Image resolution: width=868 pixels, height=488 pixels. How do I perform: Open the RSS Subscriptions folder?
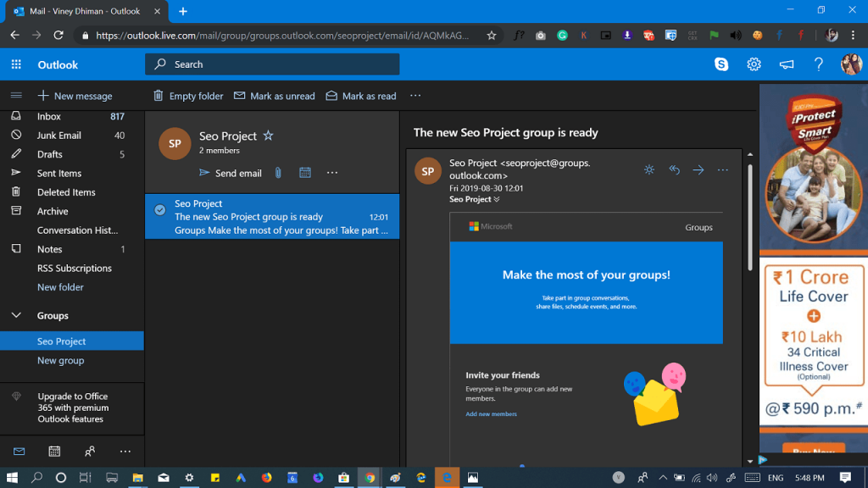[x=72, y=269]
